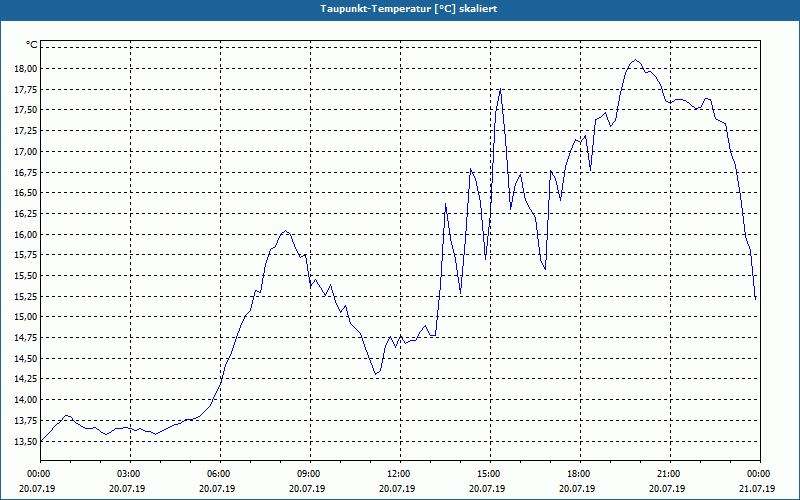Click the 06:00 time label
The height and width of the screenshot is (500, 800).
click(x=220, y=474)
